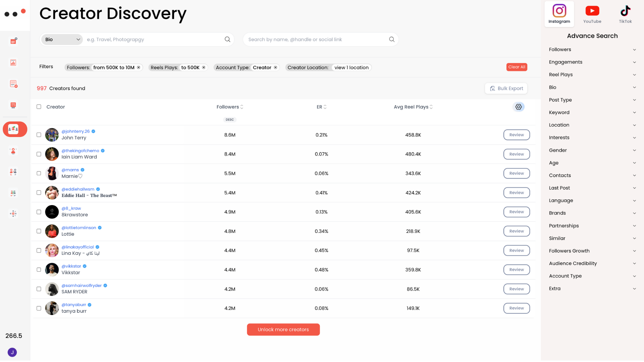Remove the Followers filter chip
The width and height of the screenshot is (644, 362).
[139, 67]
